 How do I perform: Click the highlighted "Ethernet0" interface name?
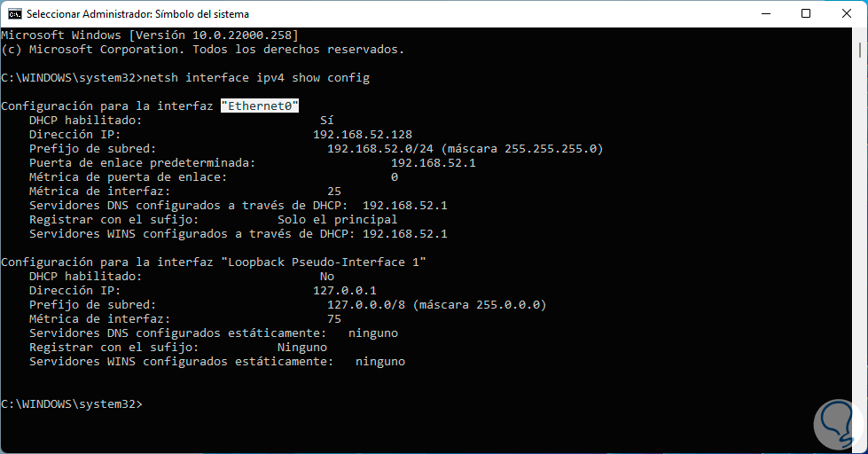pos(260,106)
